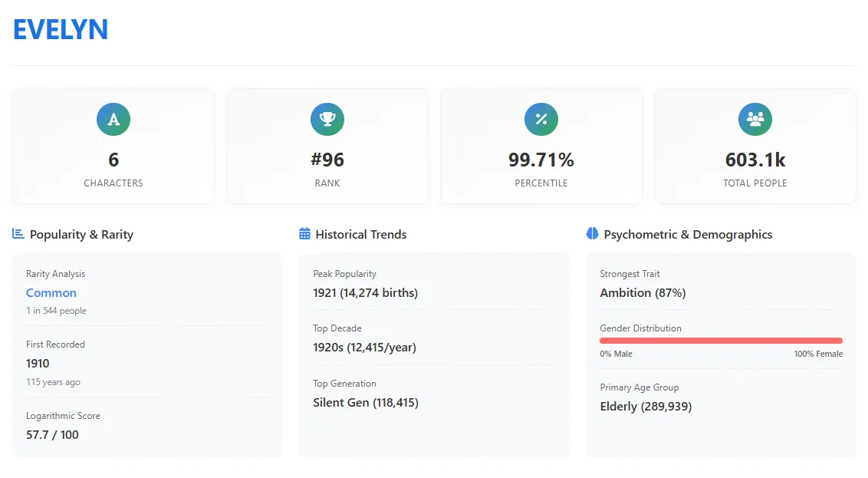The width and height of the screenshot is (868, 478).
Task: Select the blue Common rarity link
Action: click(x=51, y=292)
